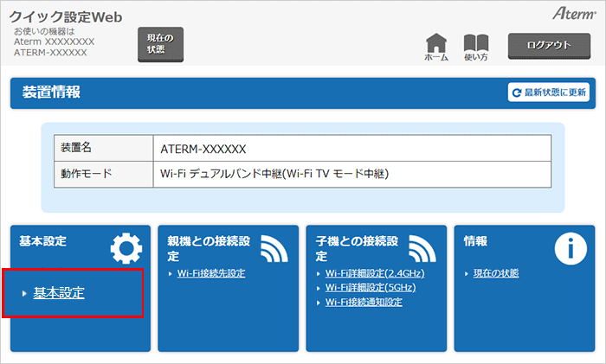Select the ATERM-XXXXXX device name value
The image size is (606, 364).
pyautogui.click(x=203, y=148)
